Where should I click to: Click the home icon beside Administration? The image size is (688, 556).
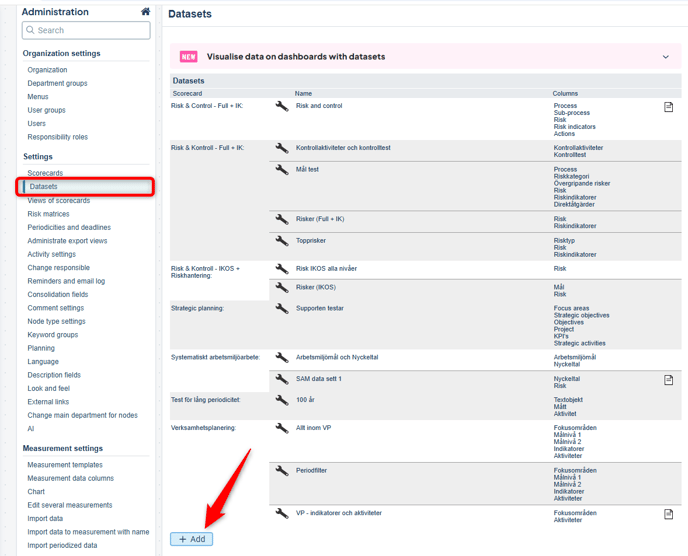[145, 12]
